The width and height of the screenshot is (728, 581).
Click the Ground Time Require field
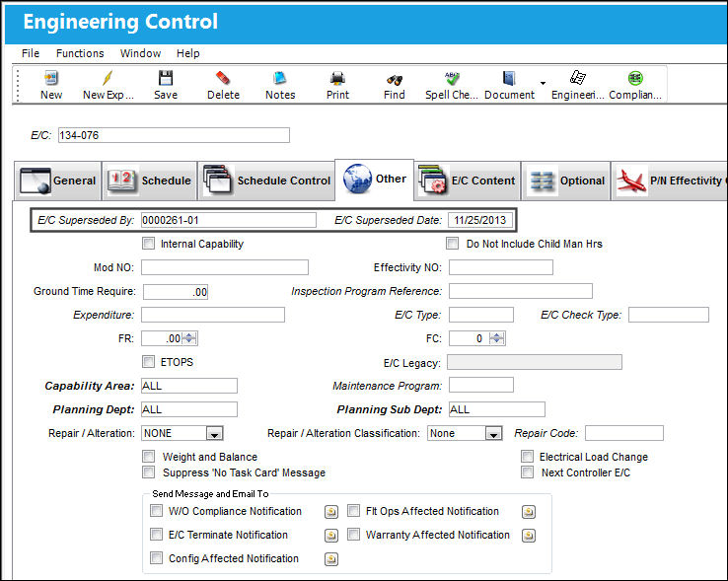176,292
